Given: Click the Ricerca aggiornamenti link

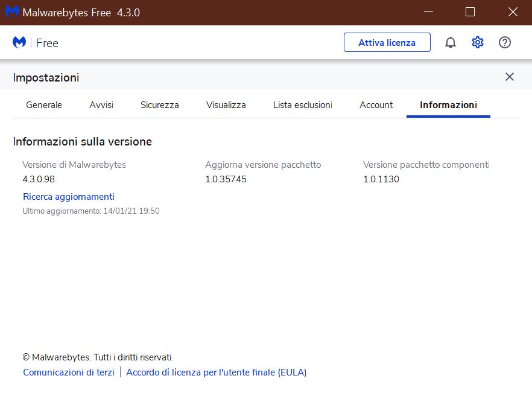Looking at the screenshot, I should [69, 197].
